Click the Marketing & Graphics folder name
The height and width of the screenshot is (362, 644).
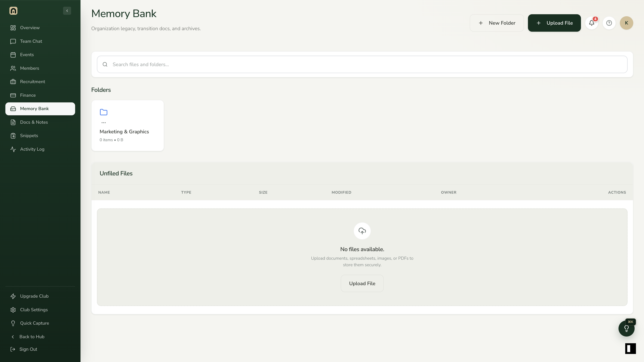click(x=124, y=132)
